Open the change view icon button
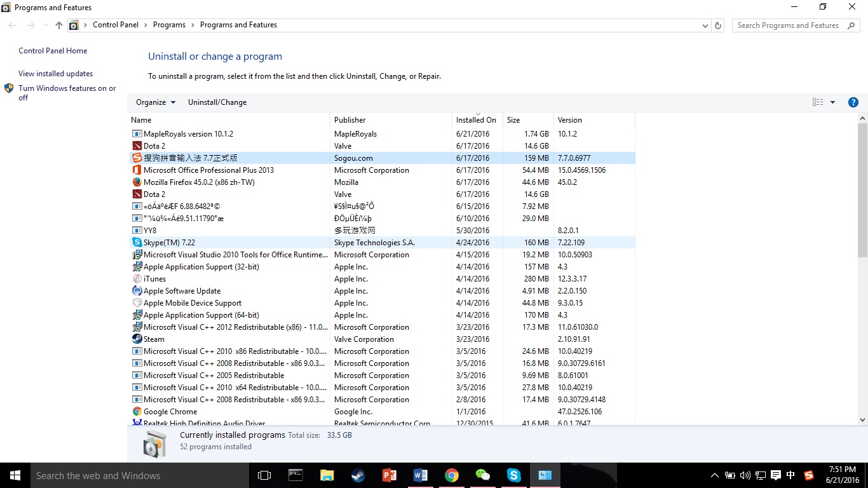Viewport: 868px width, 488px height. pyautogui.click(x=818, y=102)
